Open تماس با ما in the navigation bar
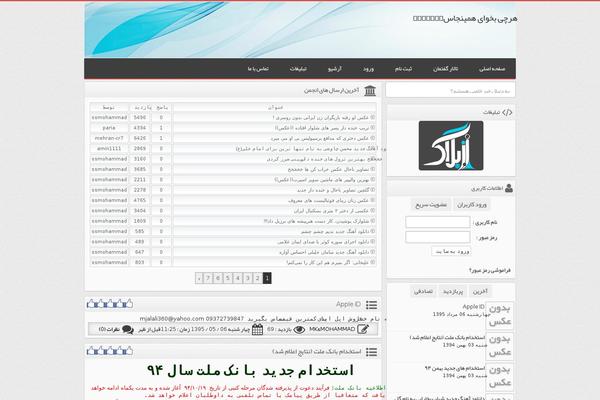This screenshot has width=600, height=400. pyautogui.click(x=258, y=69)
